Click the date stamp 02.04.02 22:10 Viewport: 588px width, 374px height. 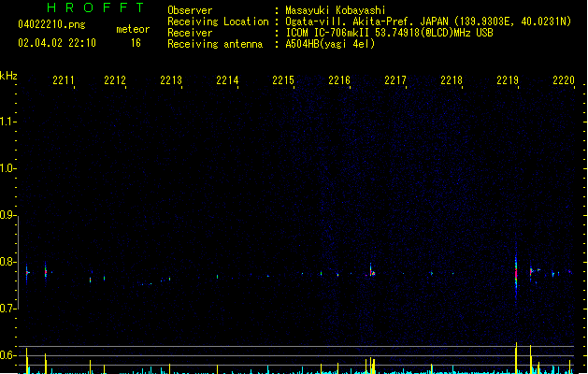click(57, 43)
